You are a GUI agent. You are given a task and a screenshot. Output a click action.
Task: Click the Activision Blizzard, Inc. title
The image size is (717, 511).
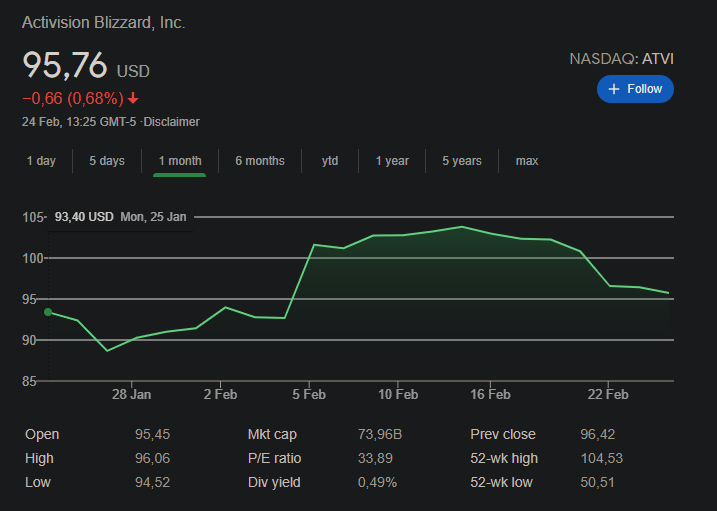[103, 23]
